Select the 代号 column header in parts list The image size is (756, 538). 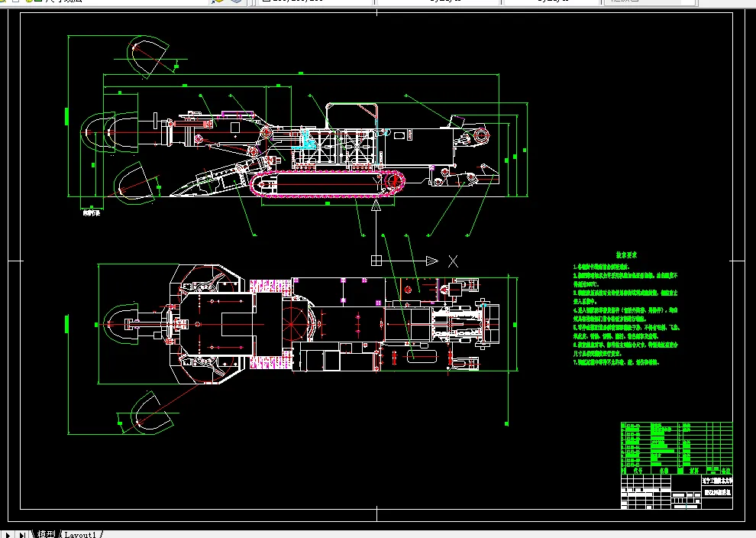coord(638,470)
